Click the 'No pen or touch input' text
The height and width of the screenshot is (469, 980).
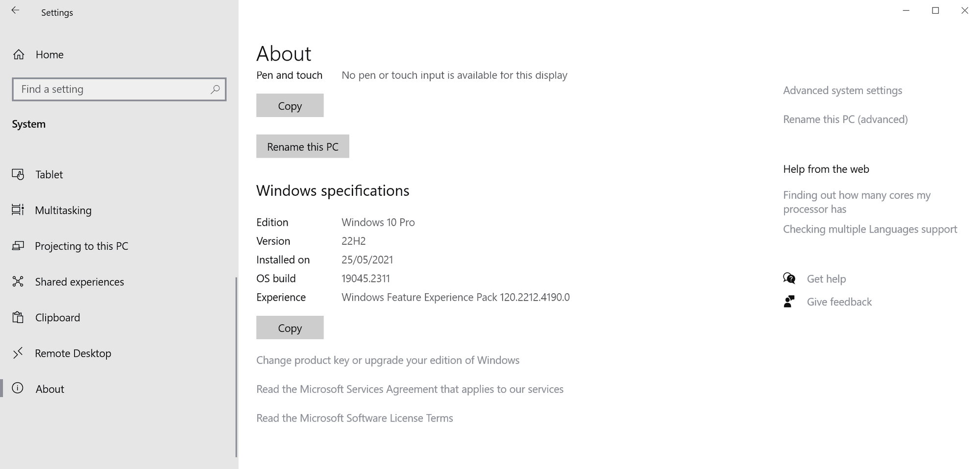tap(454, 75)
